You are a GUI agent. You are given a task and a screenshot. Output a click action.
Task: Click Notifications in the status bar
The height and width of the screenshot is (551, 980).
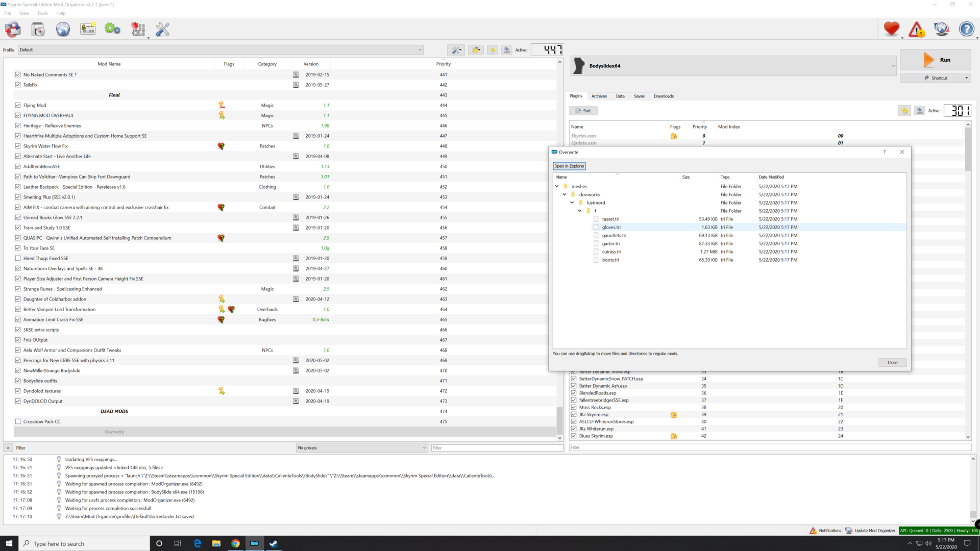[825, 531]
